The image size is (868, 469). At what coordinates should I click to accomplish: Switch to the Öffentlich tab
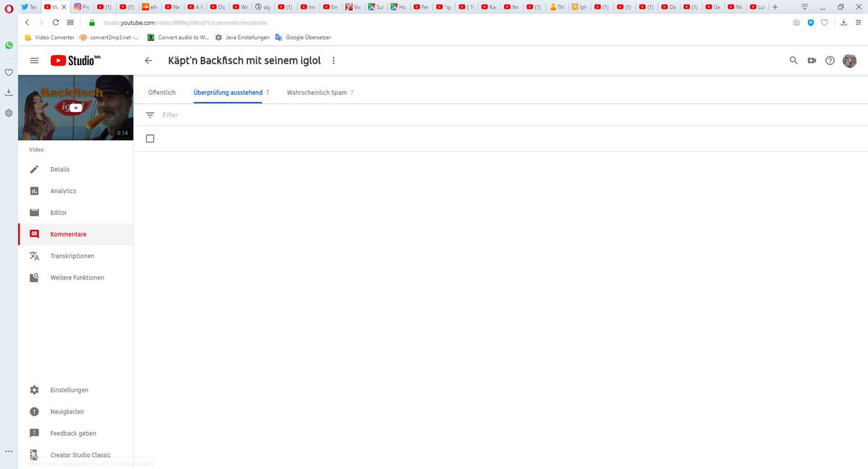tap(162, 92)
